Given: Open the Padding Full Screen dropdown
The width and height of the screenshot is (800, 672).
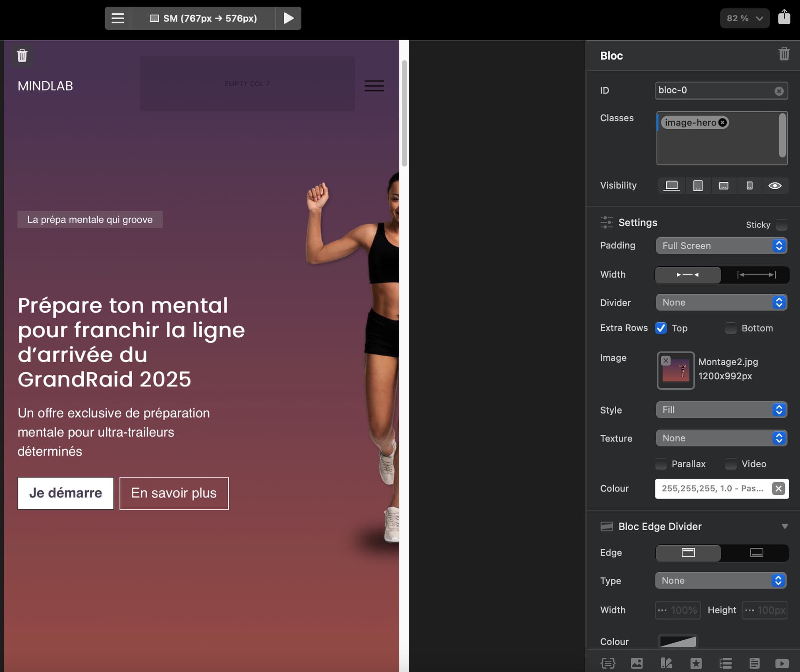Looking at the screenshot, I should [x=721, y=246].
